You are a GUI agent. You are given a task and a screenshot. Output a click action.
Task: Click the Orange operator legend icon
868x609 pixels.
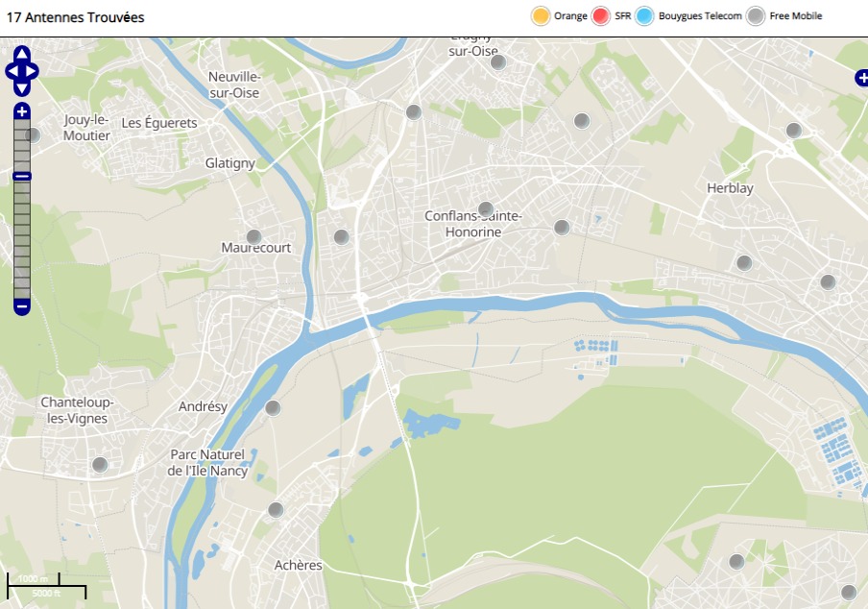pos(541,16)
